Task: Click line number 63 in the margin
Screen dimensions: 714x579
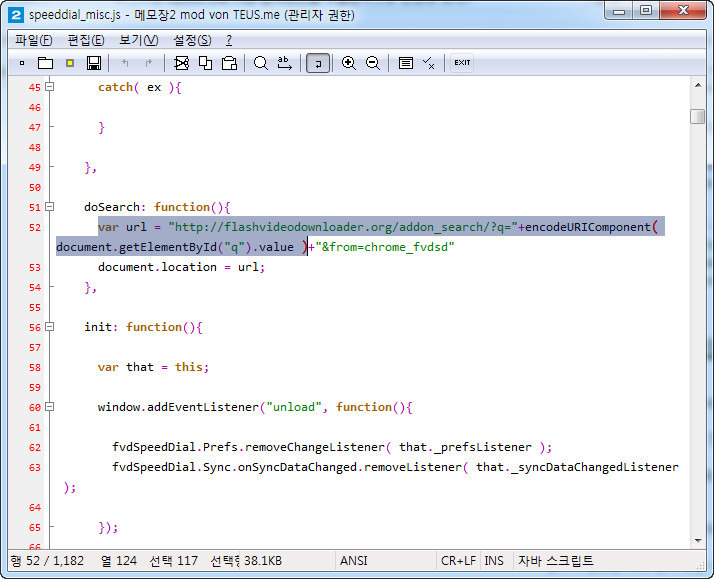Action: pos(35,467)
